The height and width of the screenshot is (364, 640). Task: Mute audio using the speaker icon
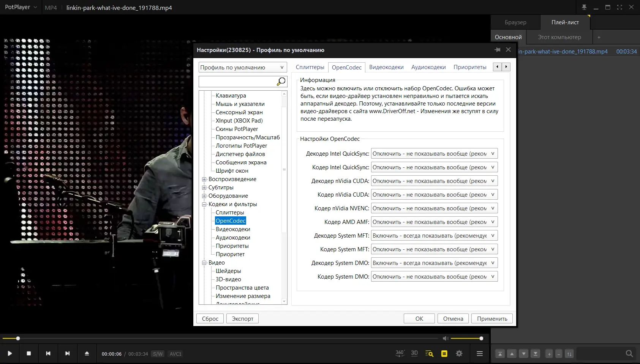pyautogui.click(x=446, y=338)
